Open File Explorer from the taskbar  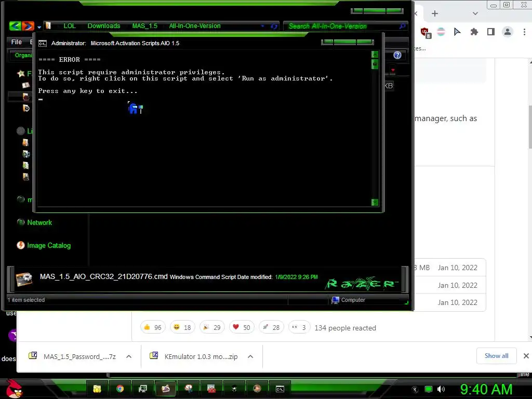[97, 389]
